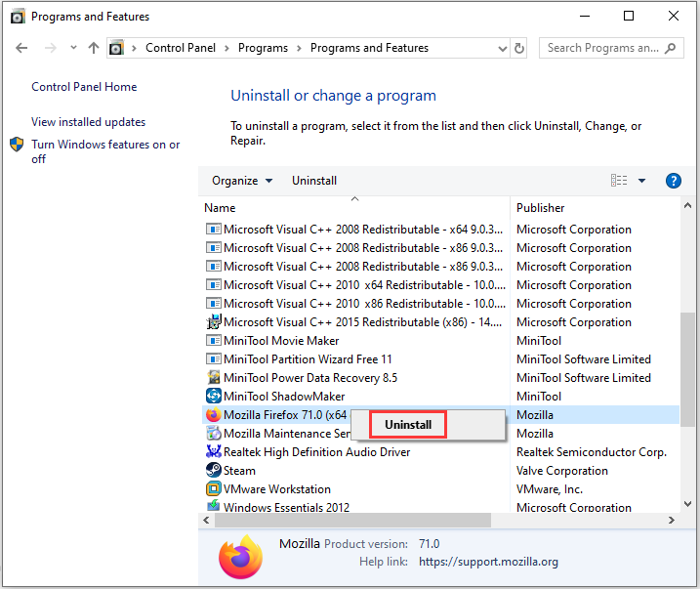Open the recent locations chevron
700x589 pixels.
pos(73,47)
